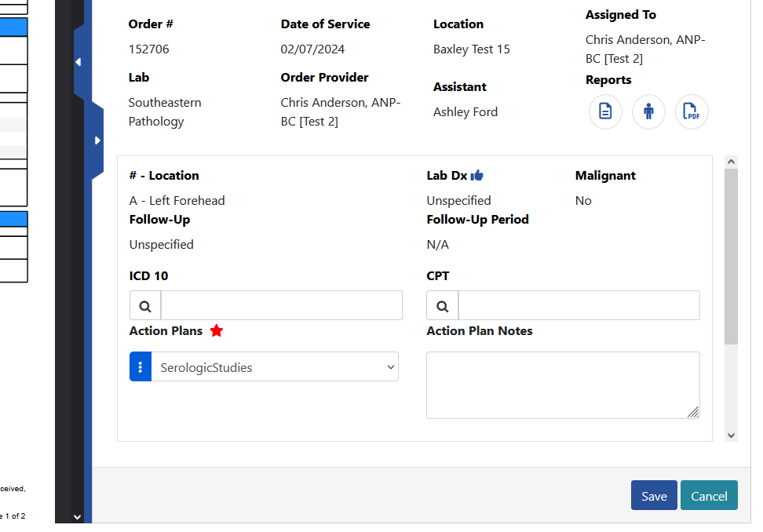763x532 pixels.
Task: Click inside the CPT input field
Action: (x=579, y=305)
